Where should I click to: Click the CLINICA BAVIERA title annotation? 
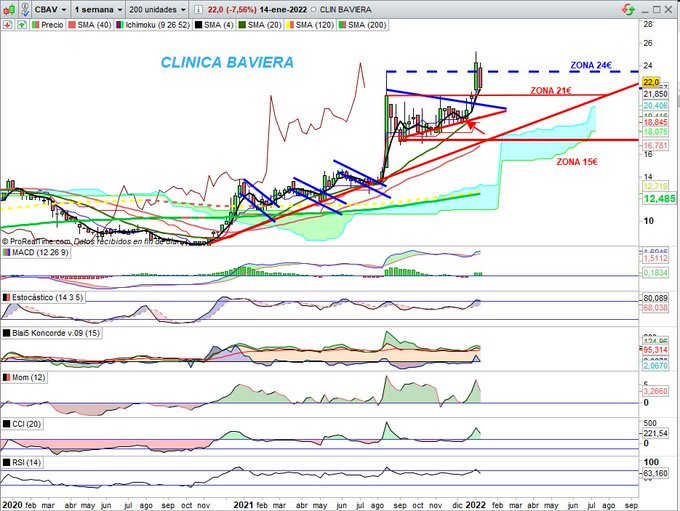click(227, 62)
